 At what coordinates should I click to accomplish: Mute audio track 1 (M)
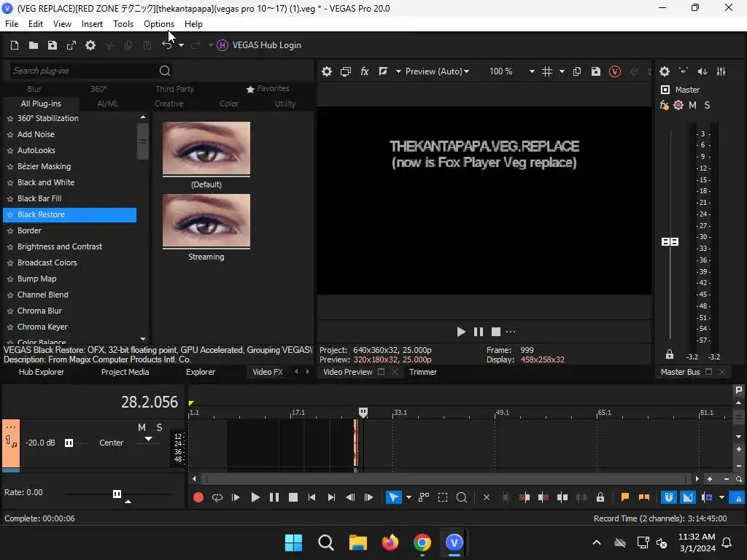142,427
